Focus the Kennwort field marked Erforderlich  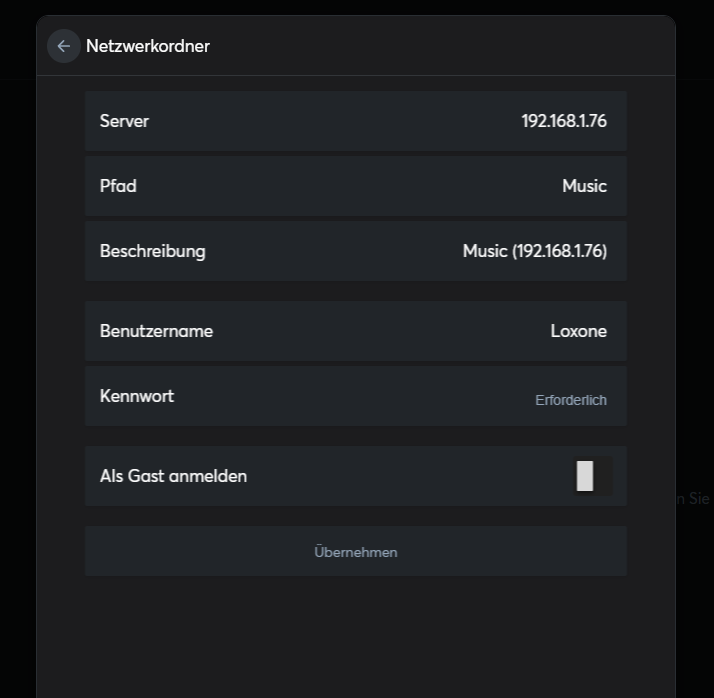[570, 400]
